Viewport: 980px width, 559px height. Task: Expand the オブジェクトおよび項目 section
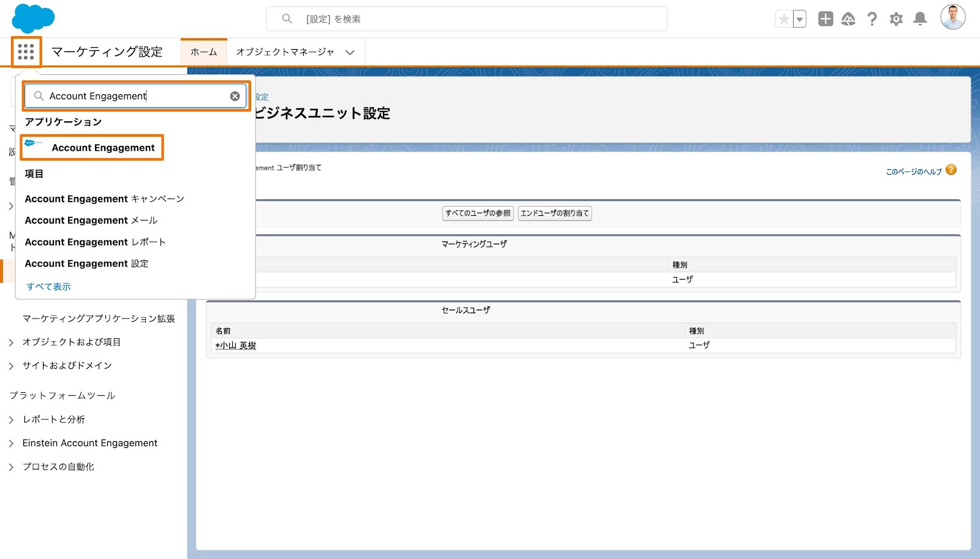click(11, 343)
